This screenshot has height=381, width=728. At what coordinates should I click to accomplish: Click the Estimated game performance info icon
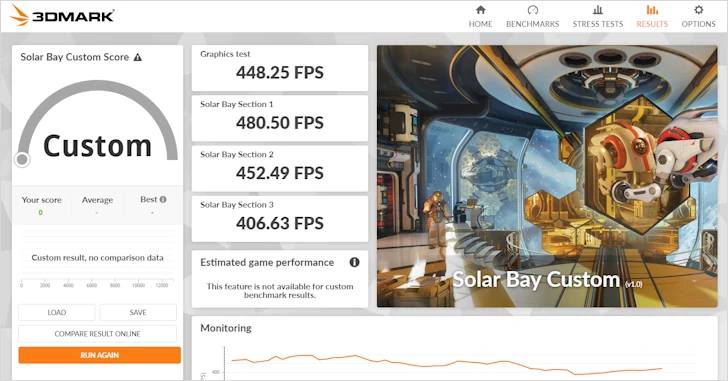coord(354,262)
